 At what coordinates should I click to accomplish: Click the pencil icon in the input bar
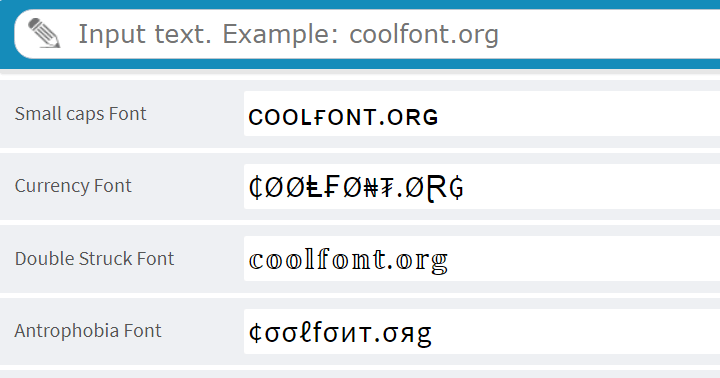click(x=44, y=33)
